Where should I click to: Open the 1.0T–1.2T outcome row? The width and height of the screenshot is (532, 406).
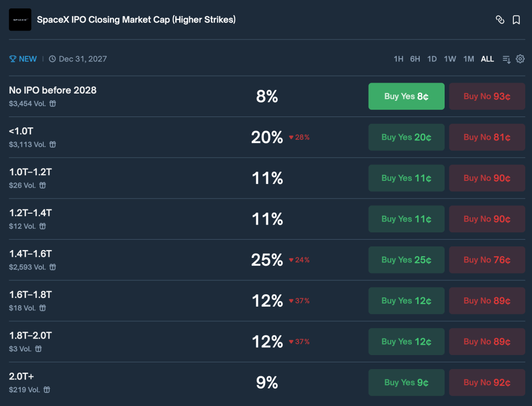click(30, 172)
